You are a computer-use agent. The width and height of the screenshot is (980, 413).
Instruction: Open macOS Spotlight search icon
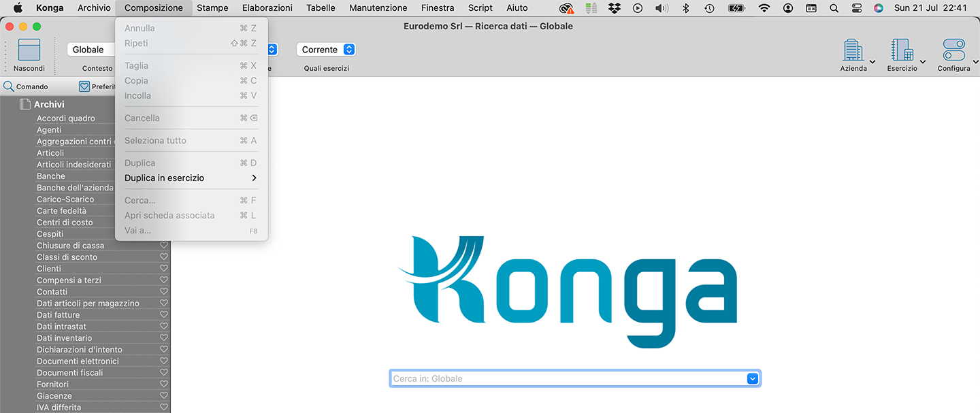[834, 8]
